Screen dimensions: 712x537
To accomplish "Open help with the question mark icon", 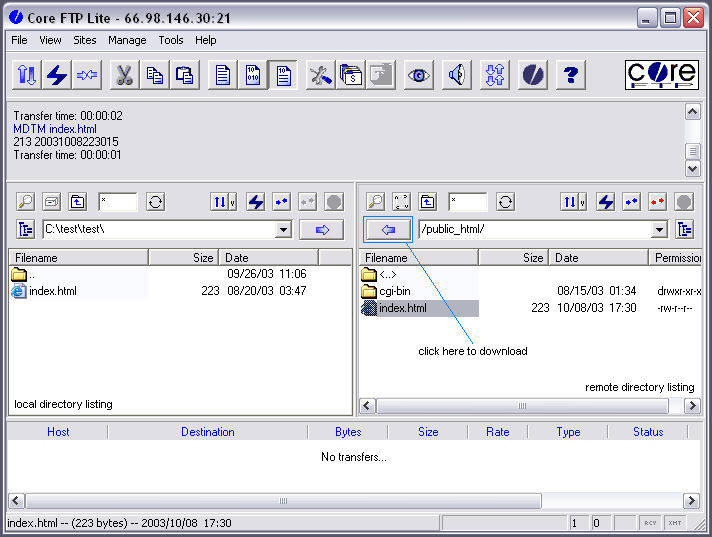I will point(571,75).
